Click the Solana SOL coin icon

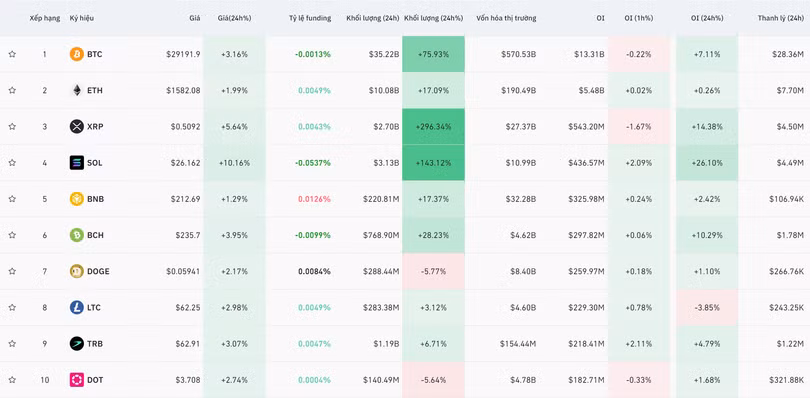pos(76,162)
